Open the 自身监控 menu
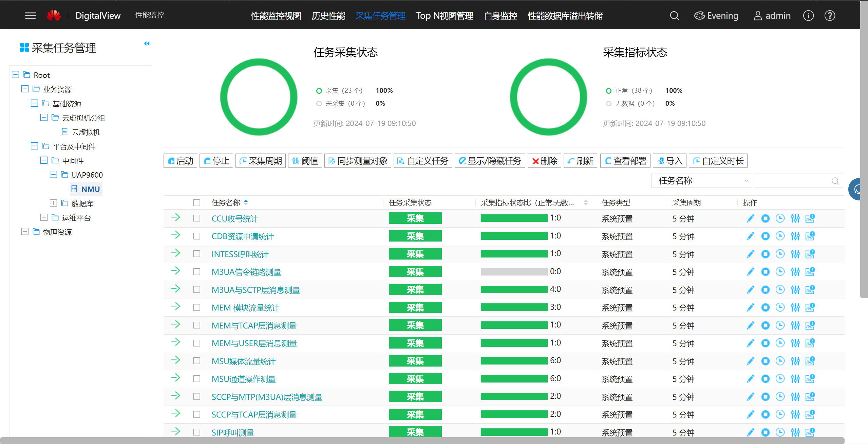Image resolution: width=868 pixels, height=444 pixels. (501, 16)
